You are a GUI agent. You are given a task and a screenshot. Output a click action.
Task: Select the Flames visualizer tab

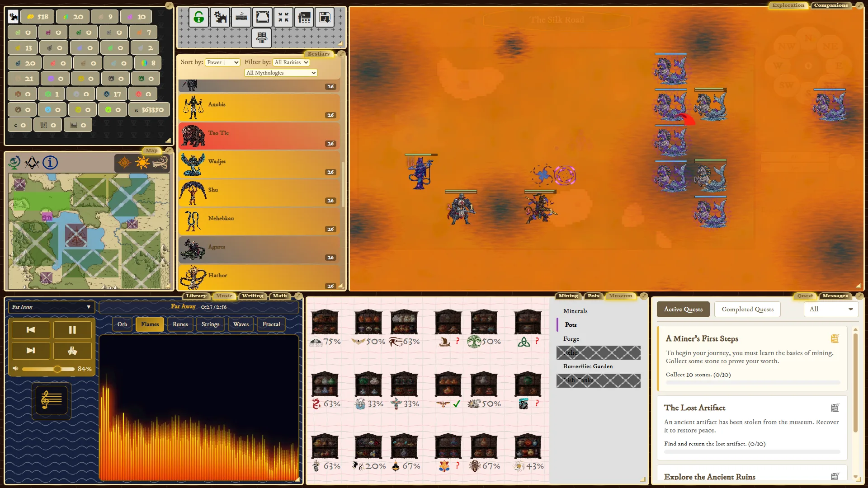[150, 324]
